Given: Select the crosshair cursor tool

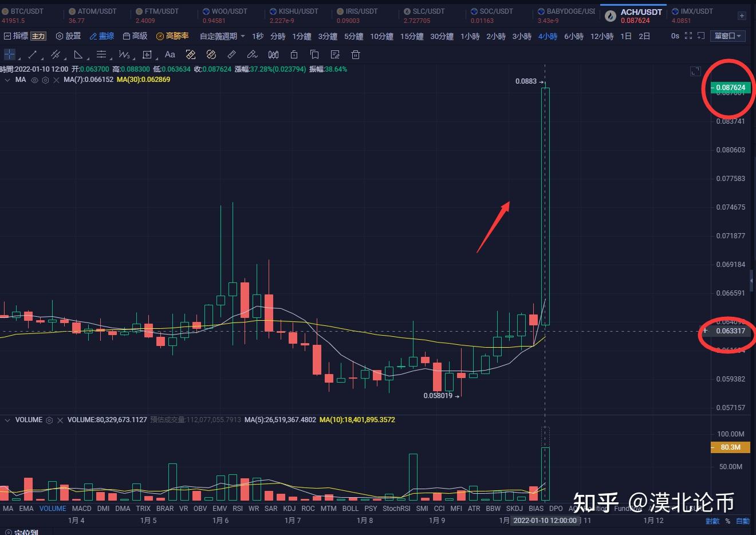Looking at the screenshot, I should pyautogui.click(x=9, y=54).
